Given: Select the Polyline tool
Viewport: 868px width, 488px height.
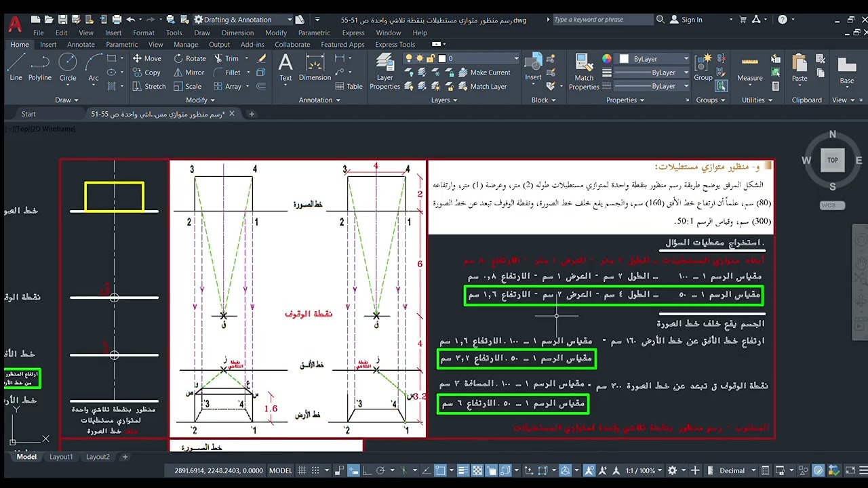Looking at the screenshot, I should point(40,68).
